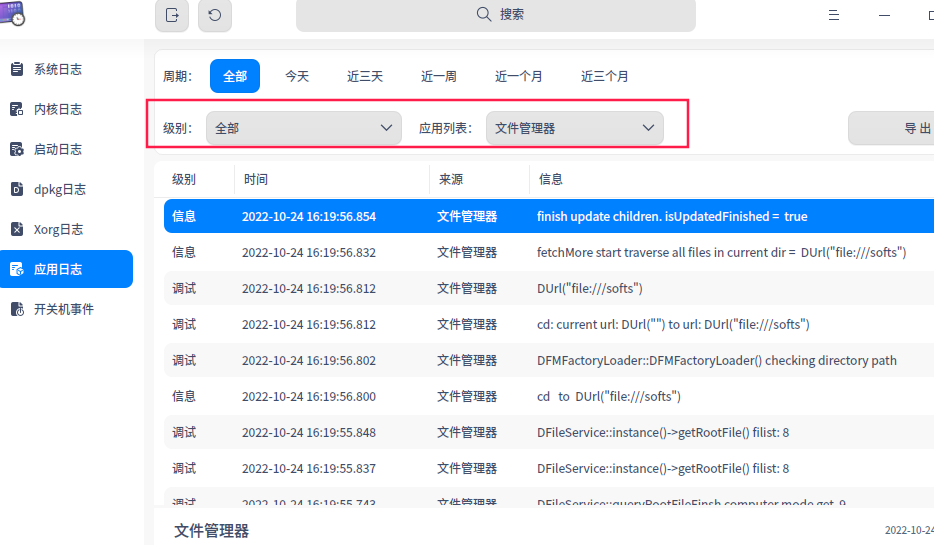
Task: Select log row 'cd to DUrl'
Action: coord(549,396)
